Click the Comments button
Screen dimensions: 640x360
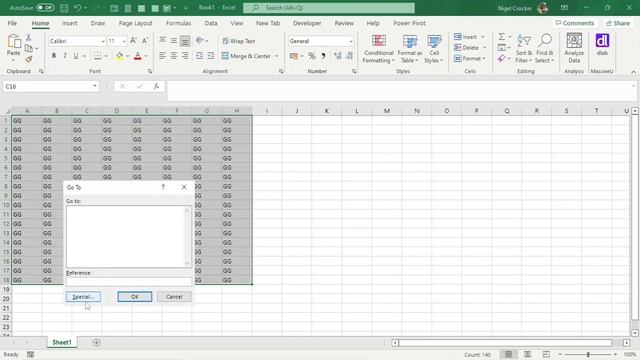pyautogui.click(x=575, y=23)
